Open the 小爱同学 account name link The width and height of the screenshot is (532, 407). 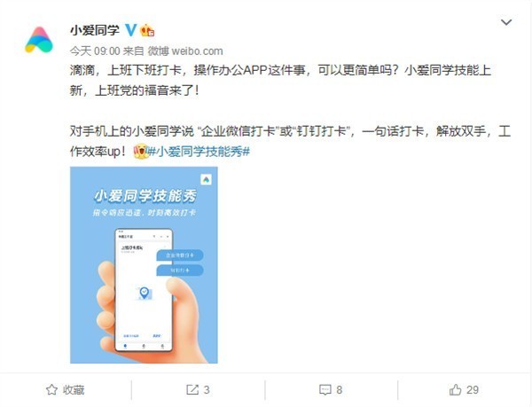pyautogui.click(x=95, y=30)
